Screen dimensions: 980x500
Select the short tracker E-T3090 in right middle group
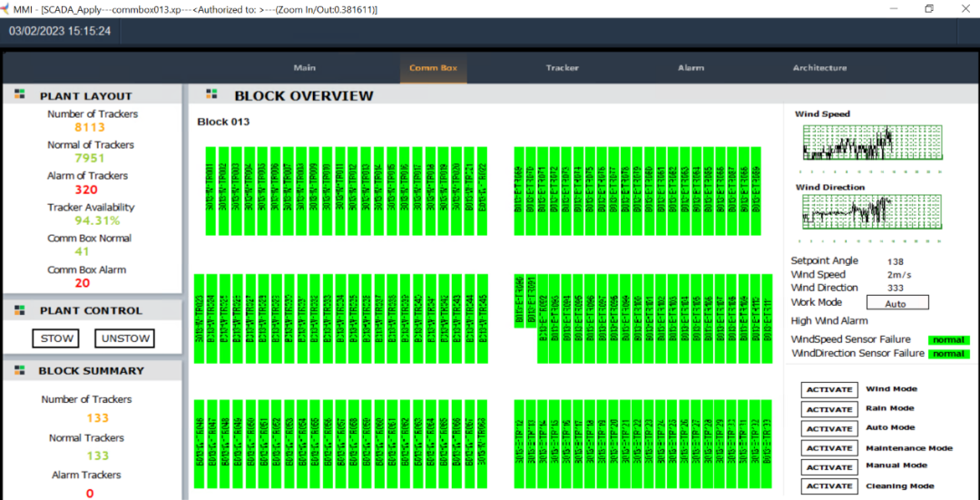[x=520, y=300]
